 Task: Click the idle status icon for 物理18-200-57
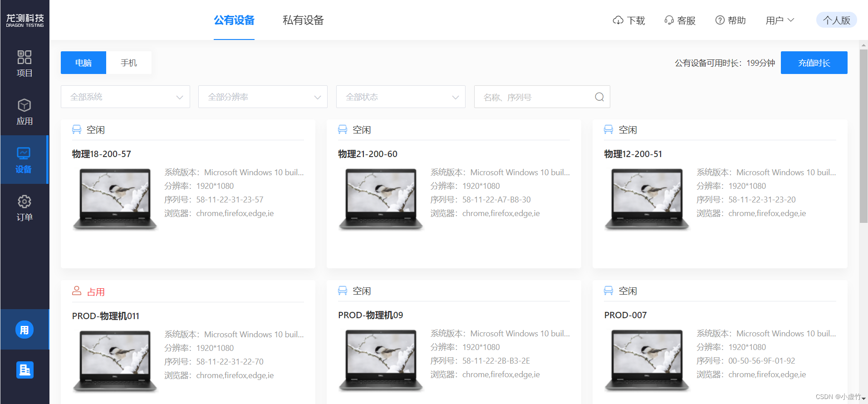(77, 129)
